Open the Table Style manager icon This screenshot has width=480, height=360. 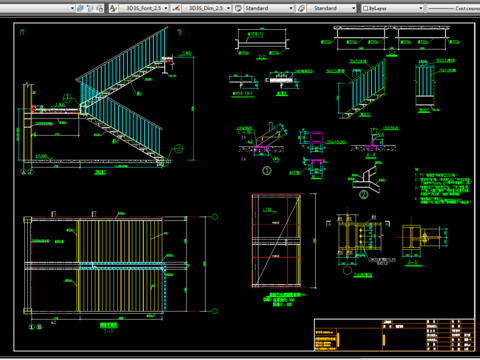click(238, 8)
